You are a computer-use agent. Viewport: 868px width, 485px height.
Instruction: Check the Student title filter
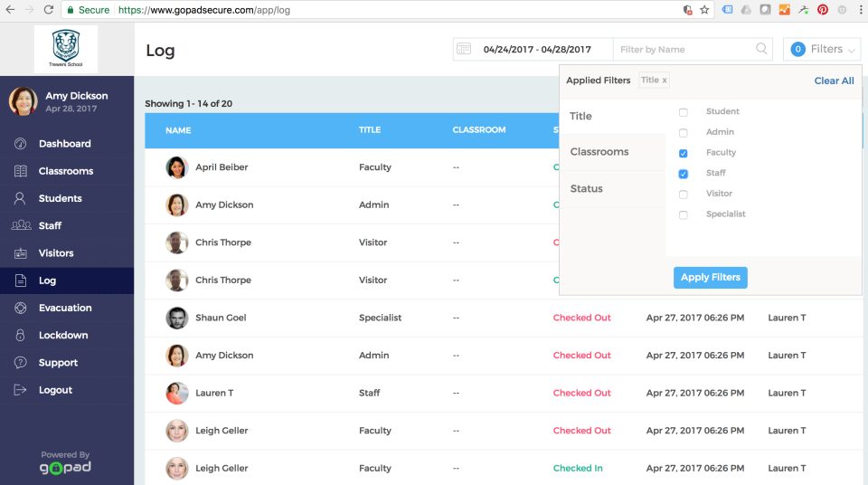[x=684, y=112]
